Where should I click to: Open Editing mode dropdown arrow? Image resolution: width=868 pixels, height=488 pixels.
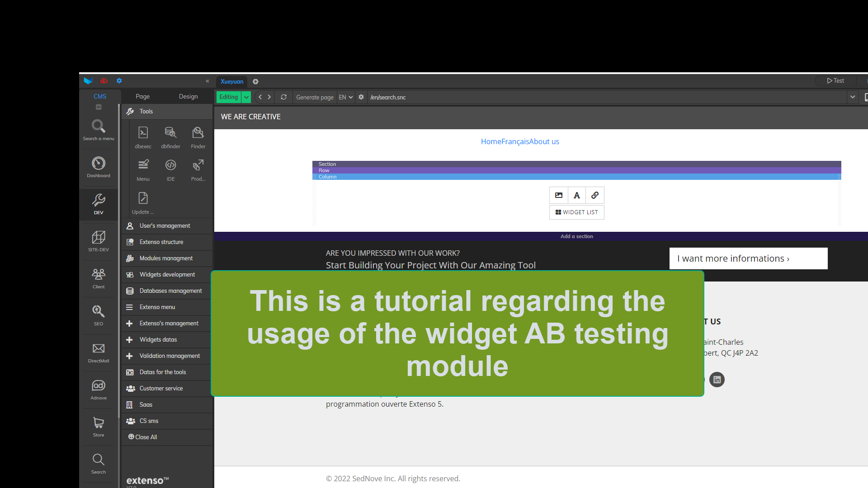[x=246, y=97]
